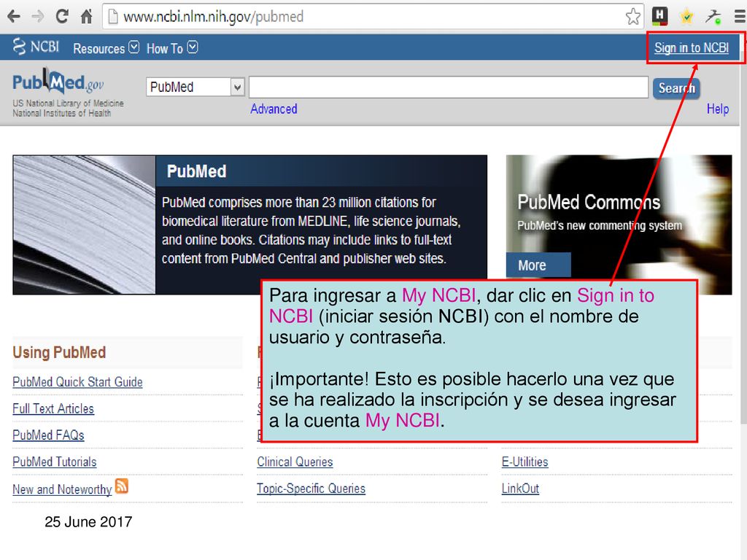
Task: Open Topic-Specific Queries link
Action: [x=311, y=489]
